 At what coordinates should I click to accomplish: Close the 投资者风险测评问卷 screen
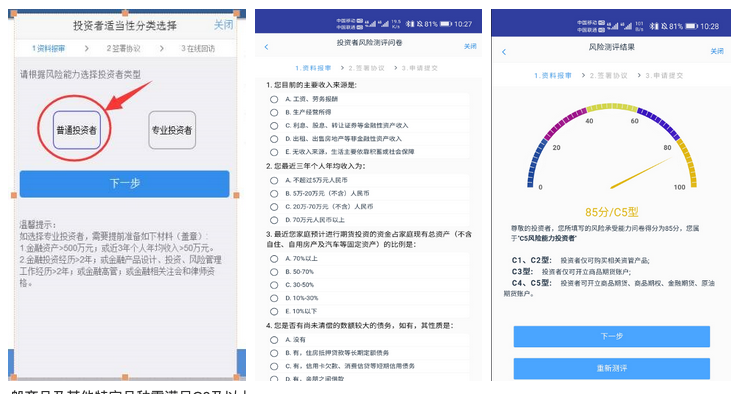click(x=470, y=46)
